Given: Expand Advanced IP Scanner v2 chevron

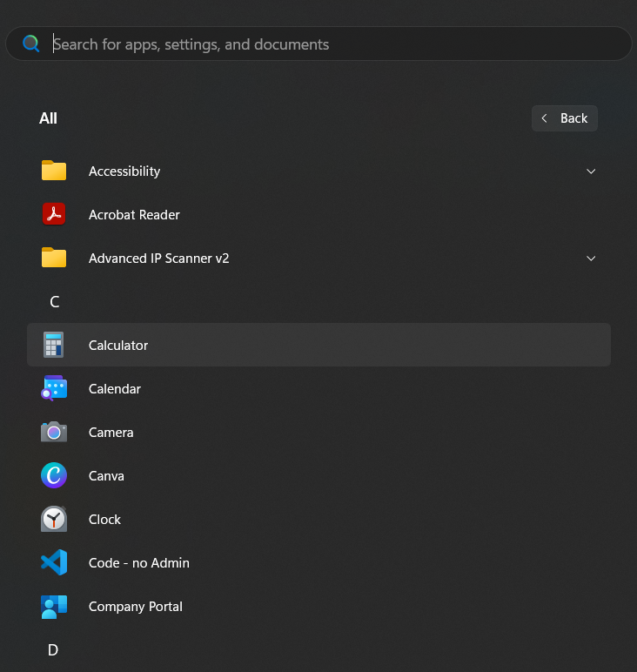Looking at the screenshot, I should click(591, 259).
